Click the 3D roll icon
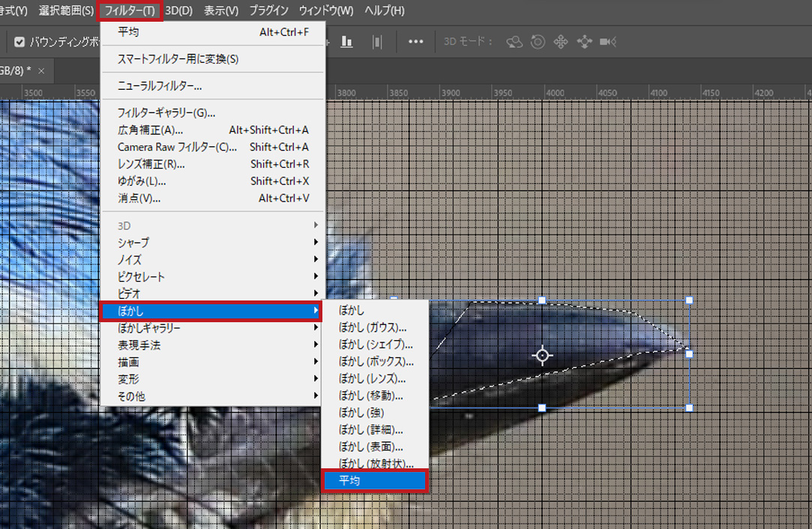 click(538, 42)
